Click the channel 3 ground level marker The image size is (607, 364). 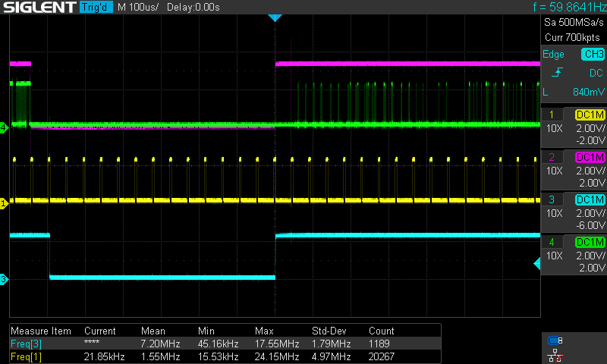(4, 279)
